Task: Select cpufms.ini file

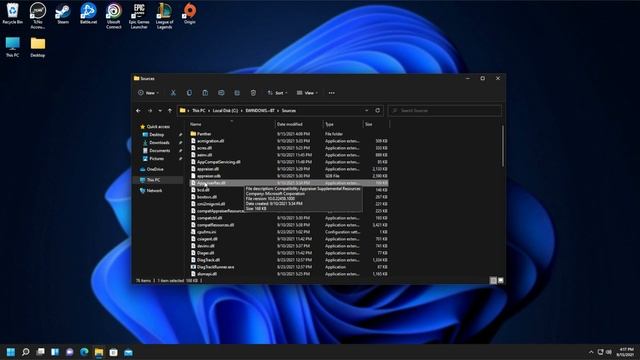Action: click(x=289, y=232)
